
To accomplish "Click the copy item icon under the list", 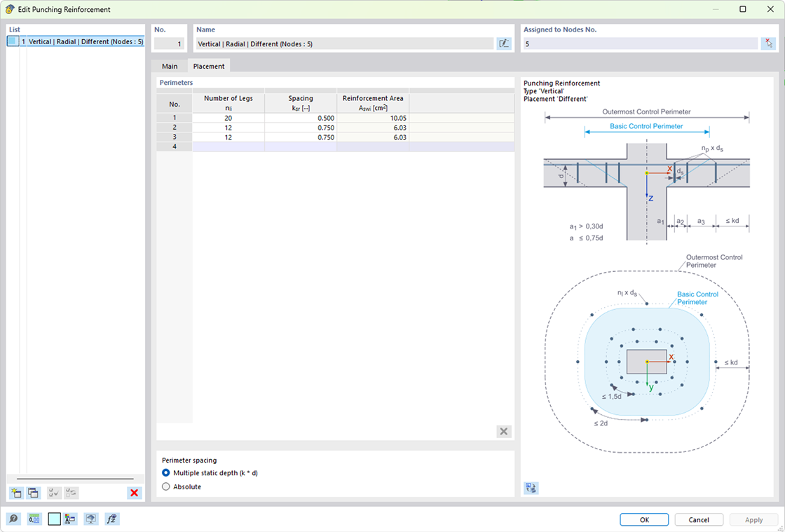I will 33,493.
